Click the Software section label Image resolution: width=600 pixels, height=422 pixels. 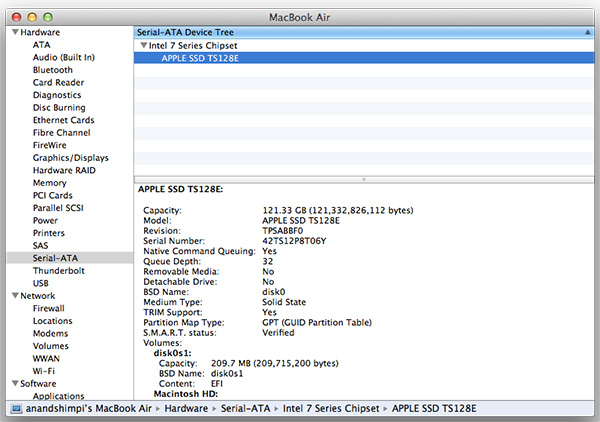pos(38,383)
